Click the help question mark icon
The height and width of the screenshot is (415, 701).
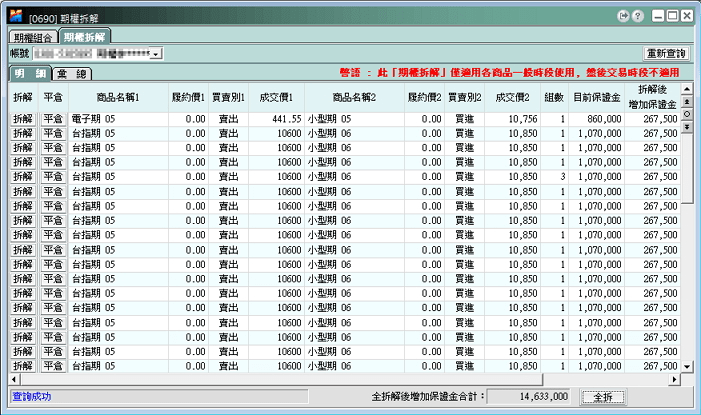638,16
